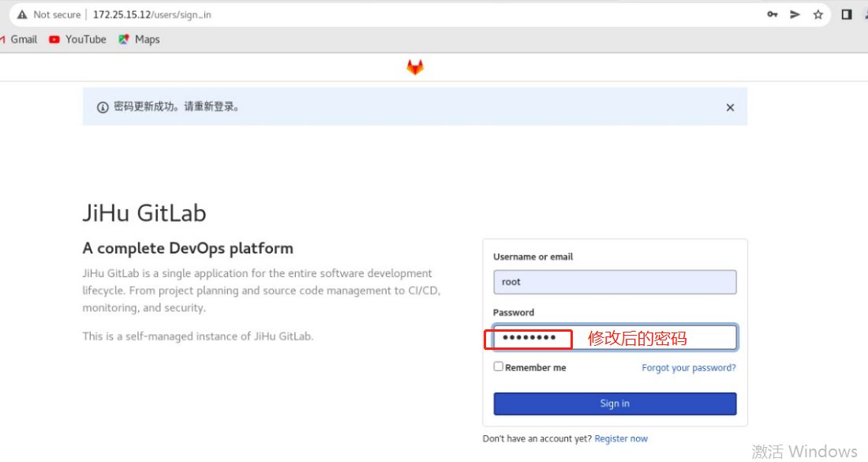Image resolution: width=868 pixels, height=462 pixels.
Task: Open the browser side panel icon
Action: (847, 14)
